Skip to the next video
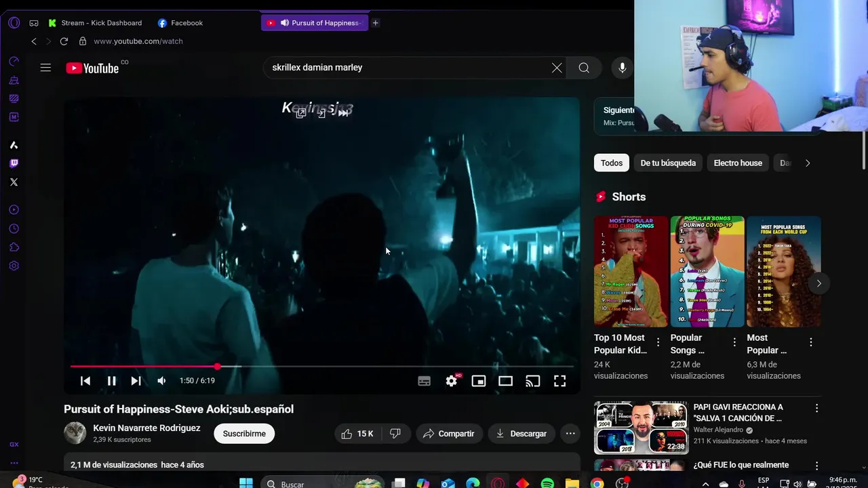Image resolution: width=868 pixels, height=488 pixels. point(136,381)
